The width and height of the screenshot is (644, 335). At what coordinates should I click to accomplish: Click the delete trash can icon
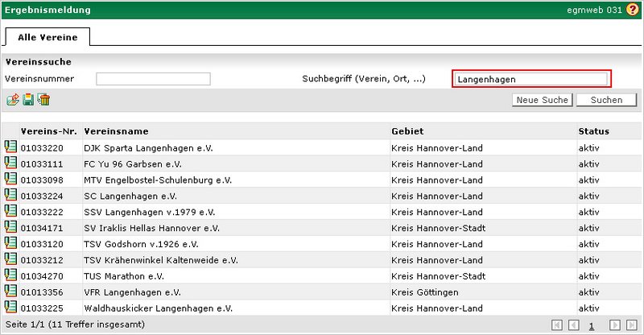[x=44, y=100]
